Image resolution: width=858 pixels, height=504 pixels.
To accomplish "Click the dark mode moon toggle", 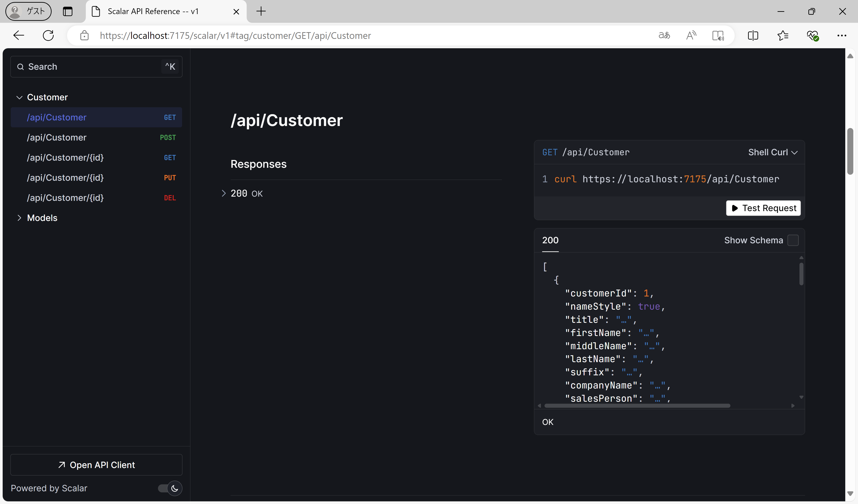I will [175, 488].
